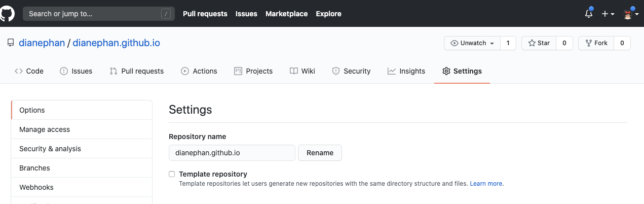Screen dimensions: 644x204
Task: Open the GitHub home logo
Action: click(x=7, y=14)
